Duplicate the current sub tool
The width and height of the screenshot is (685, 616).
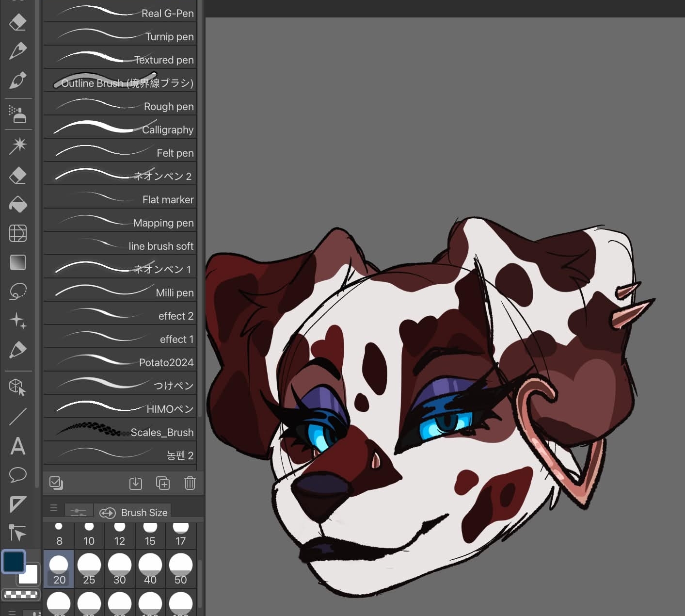pos(162,483)
